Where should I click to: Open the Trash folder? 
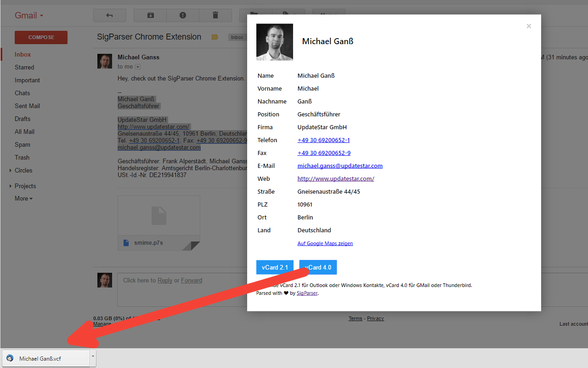click(22, 157)
